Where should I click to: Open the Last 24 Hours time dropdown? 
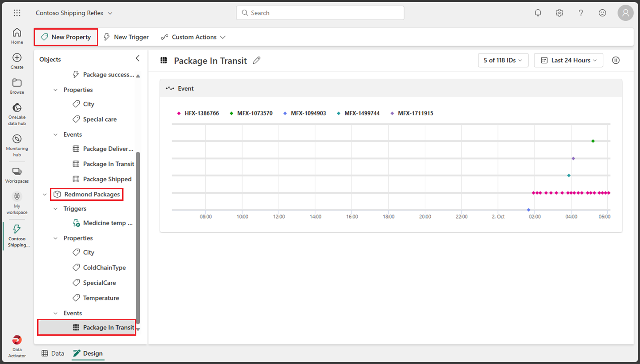569,60
